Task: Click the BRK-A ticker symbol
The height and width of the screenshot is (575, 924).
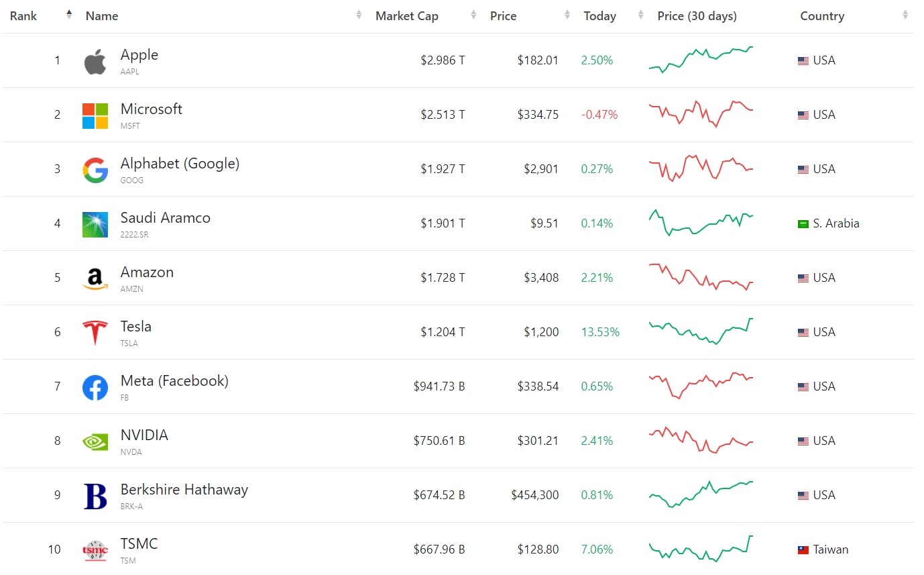Action: point(131,507)
